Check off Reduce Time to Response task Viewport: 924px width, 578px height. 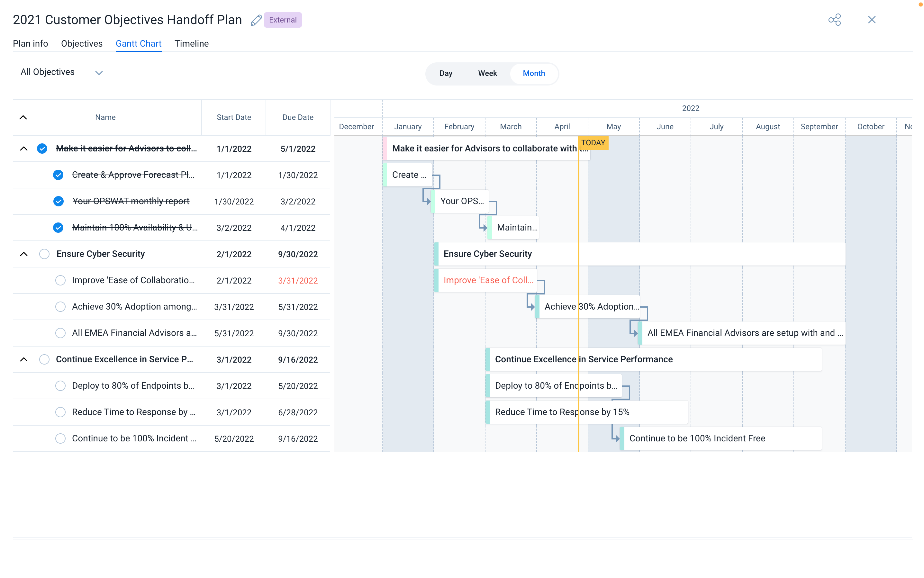click(x=60, y=412)
